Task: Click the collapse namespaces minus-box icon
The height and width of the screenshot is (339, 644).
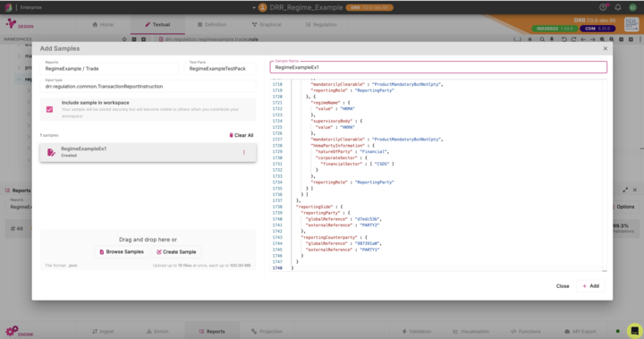Action: point(134,39)
